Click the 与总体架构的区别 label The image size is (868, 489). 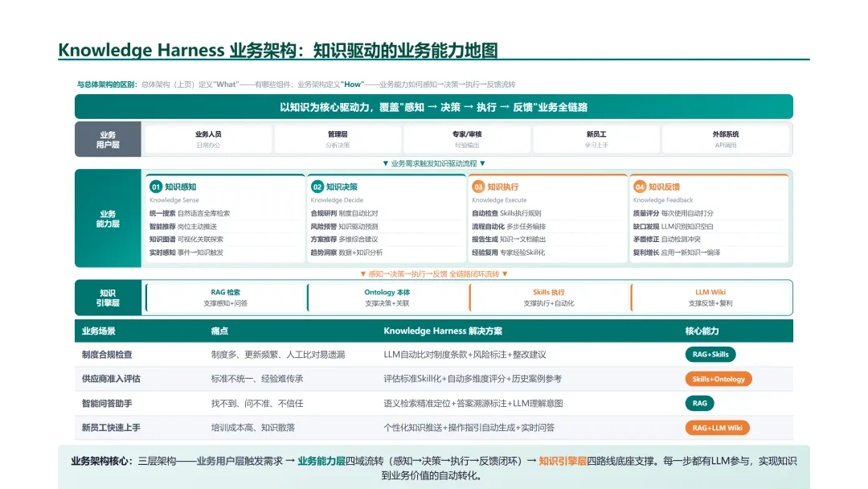point(106,84)
